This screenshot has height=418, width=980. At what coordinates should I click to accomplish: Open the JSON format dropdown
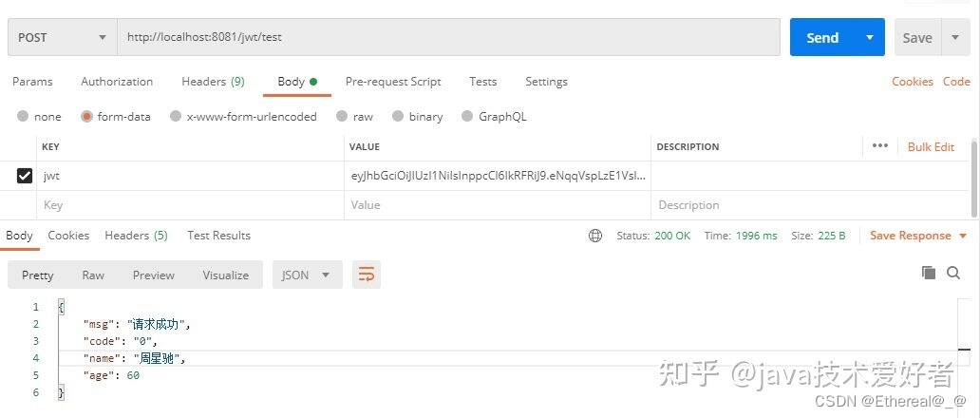coord(307,275)
